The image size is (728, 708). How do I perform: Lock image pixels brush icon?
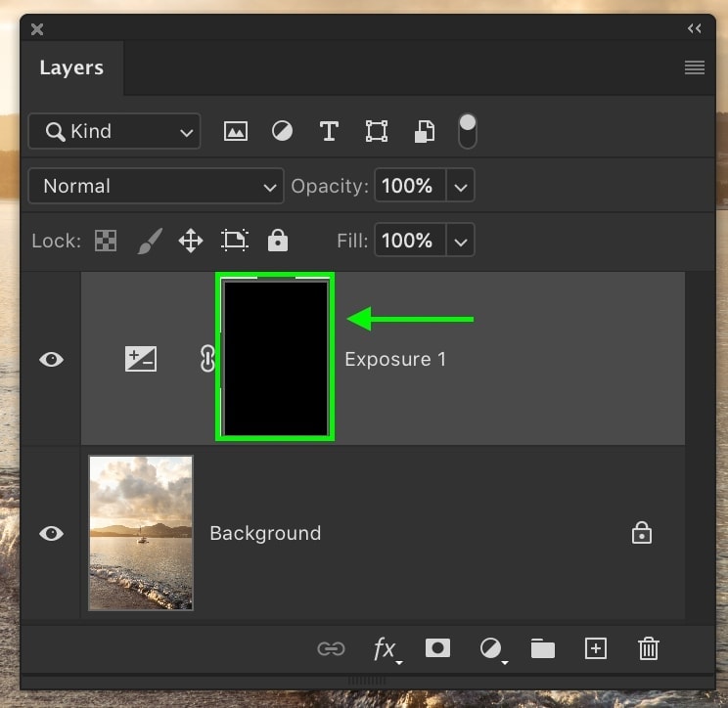point(150,241)
